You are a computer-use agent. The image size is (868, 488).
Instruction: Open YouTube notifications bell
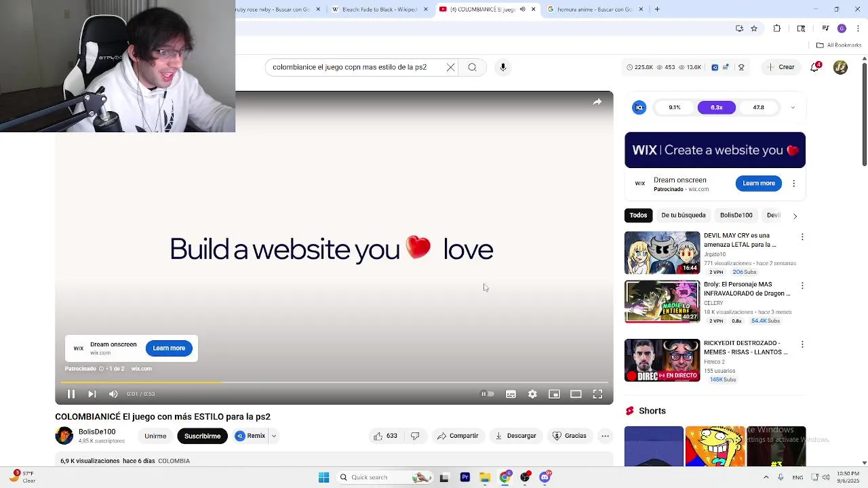coord(815,67)
